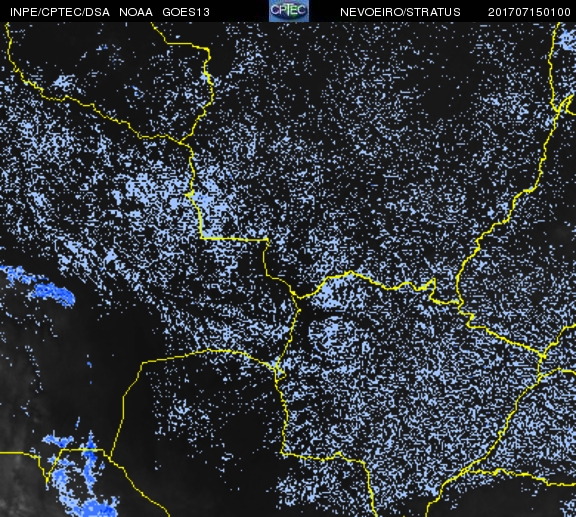This screenshot has width=576, height=517.
Task: Click the GOES13 satellite label
Action: point(186,12)
